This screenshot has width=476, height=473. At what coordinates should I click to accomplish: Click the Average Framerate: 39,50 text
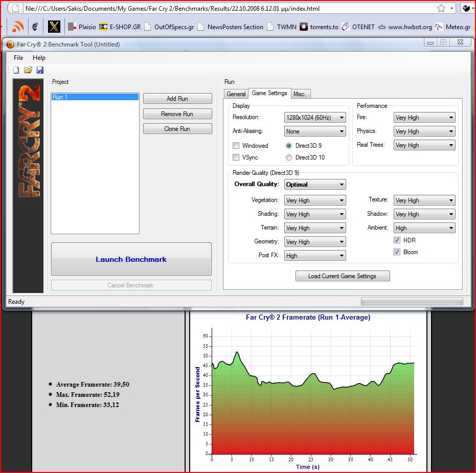coord(93,385)
